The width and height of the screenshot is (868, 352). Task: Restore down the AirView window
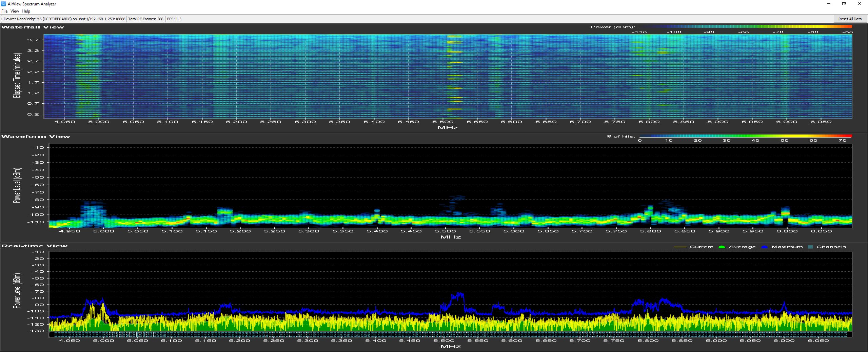(x=844, y=4)
